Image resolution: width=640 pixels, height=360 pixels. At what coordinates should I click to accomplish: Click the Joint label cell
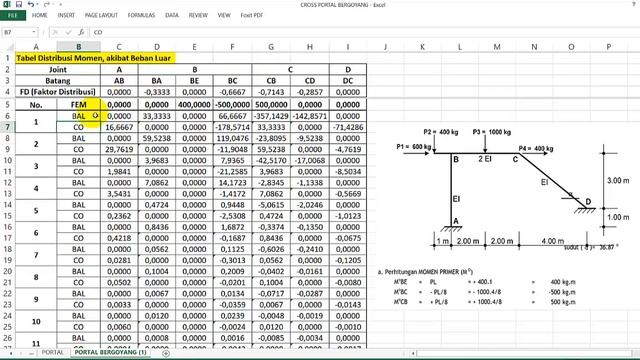pyautogui.click(x=58, y=70)
